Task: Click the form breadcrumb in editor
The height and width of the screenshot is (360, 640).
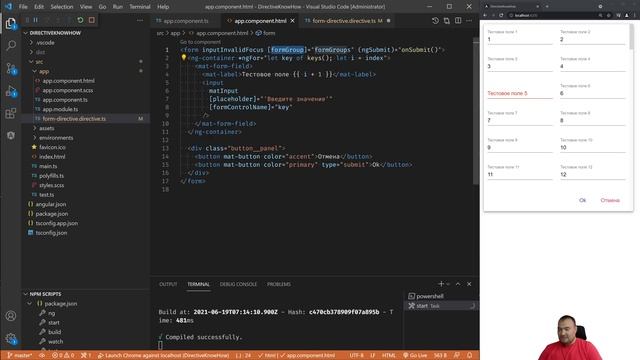Action: [x=265, y=33]
